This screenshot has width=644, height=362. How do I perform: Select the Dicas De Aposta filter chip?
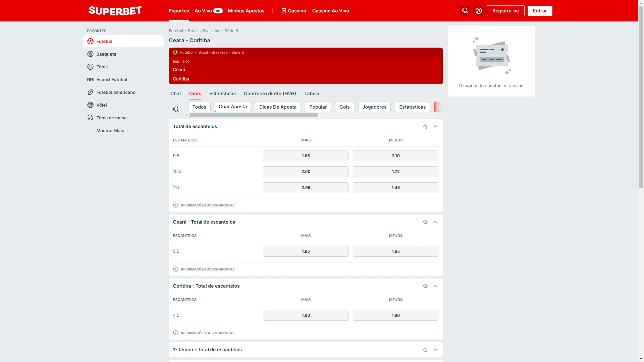pyautogui.click(x=278, y=107)
